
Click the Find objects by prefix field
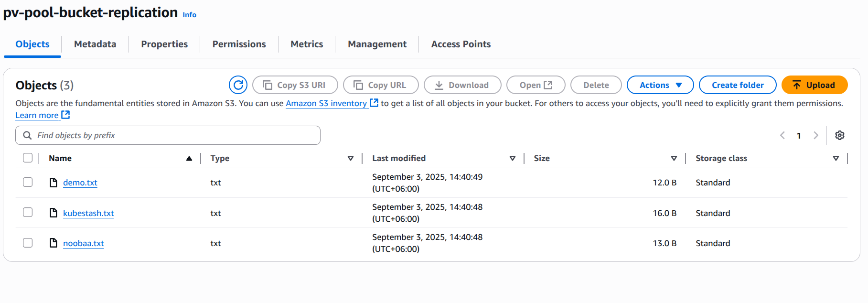point(168,135)
